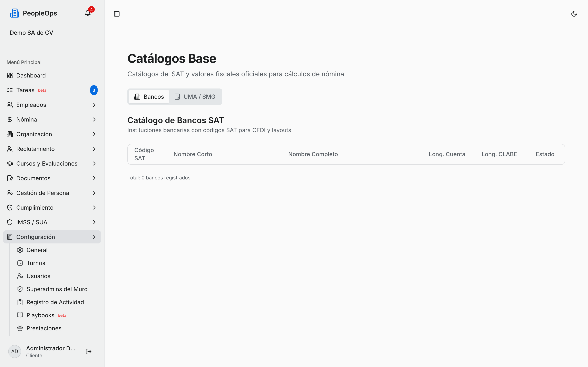Screen dimensions: 588x367
Task: Switch to UMA / SMG tab
Action: 195,97
